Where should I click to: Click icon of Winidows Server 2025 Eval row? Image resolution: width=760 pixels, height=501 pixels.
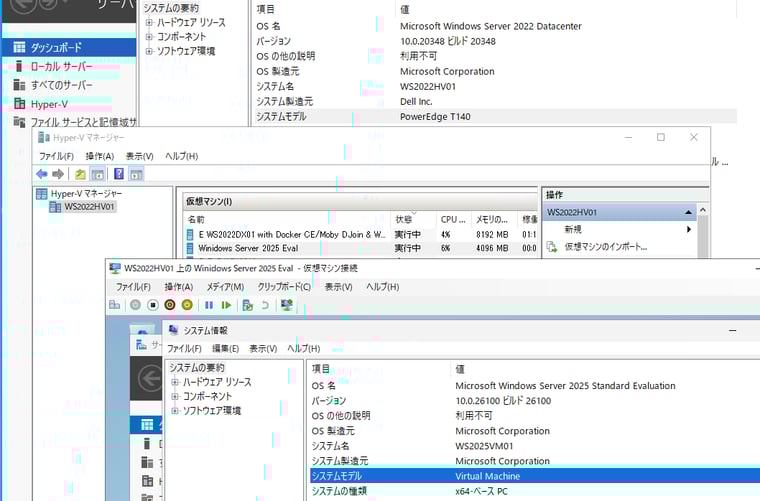[190, 249]
